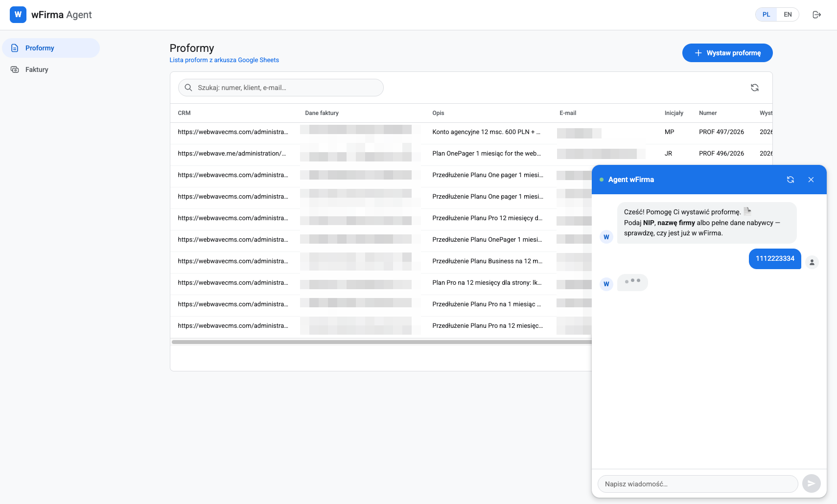Click the sent message bubble 1112223334
Screen dimensions: 837x504
point(775,259)
